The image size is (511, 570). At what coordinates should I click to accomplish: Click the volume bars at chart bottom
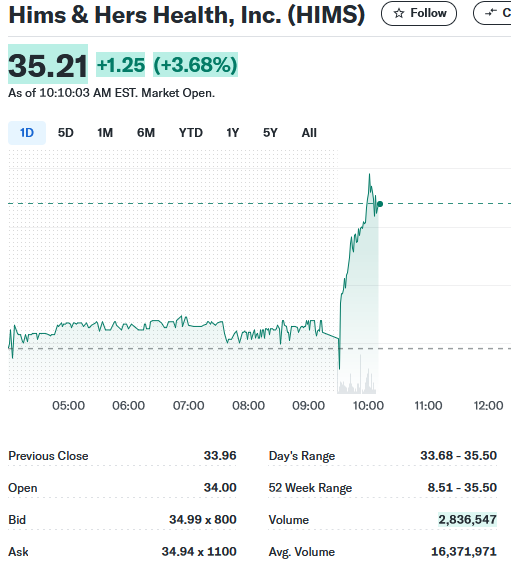pyautogui.click(x=357, y=380)
